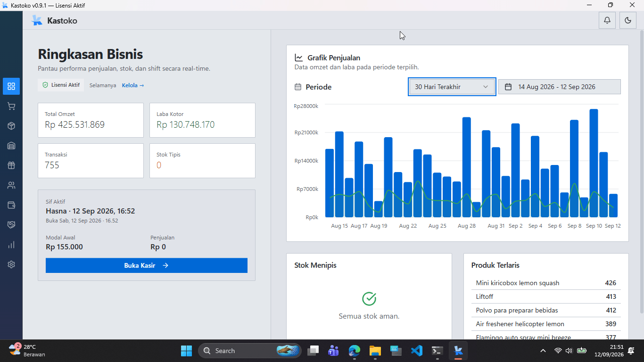Open the product box icon in sidebar

[x=11, y=126]
